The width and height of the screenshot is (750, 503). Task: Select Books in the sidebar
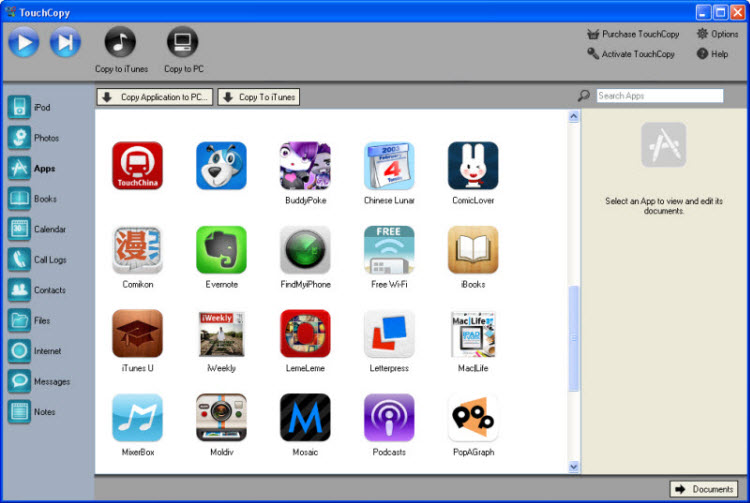[x=33, y=198]
